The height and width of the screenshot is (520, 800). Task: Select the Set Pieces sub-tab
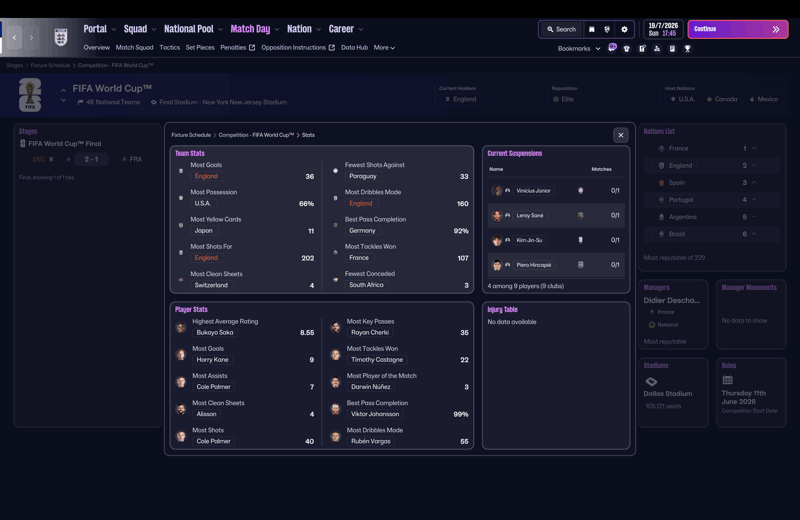pos(200,47)
